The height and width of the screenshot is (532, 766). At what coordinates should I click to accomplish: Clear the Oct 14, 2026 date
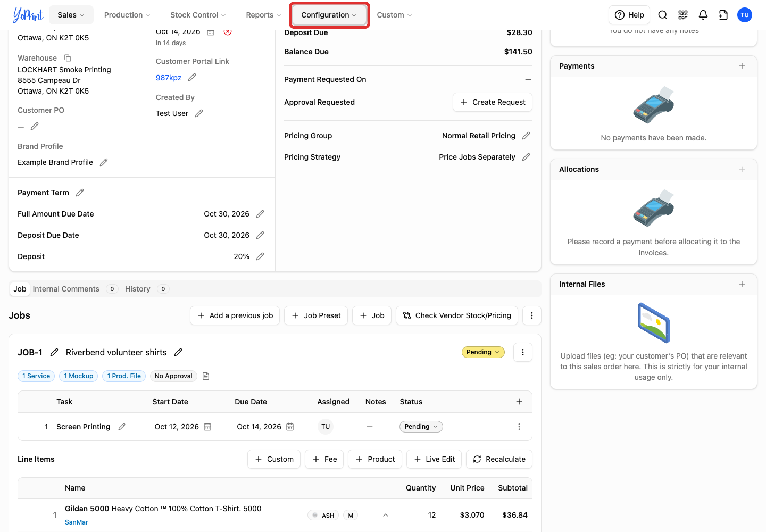pyautogui.click(x=228, y=32)
